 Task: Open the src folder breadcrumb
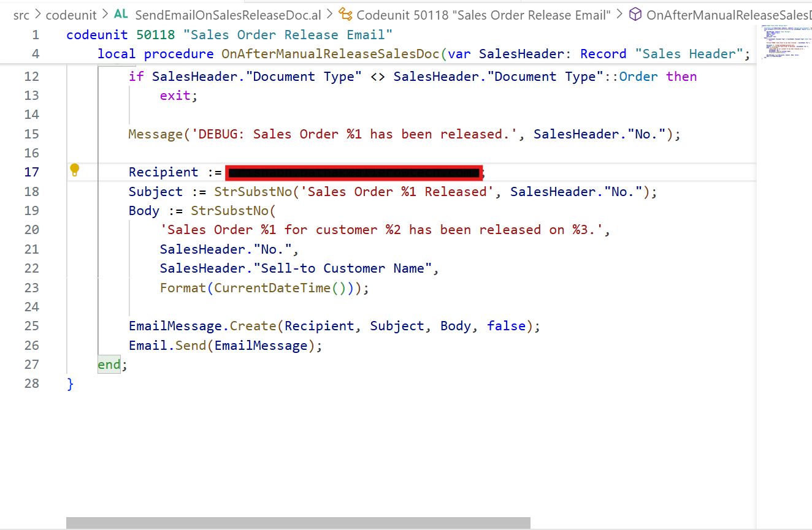(x=21, y=15)
